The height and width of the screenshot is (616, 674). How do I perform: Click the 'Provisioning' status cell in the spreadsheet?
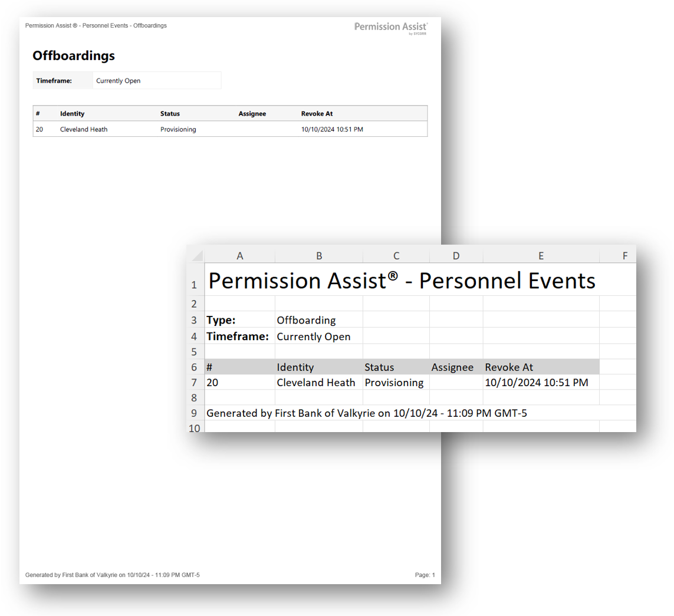click(x=394, y=383)
